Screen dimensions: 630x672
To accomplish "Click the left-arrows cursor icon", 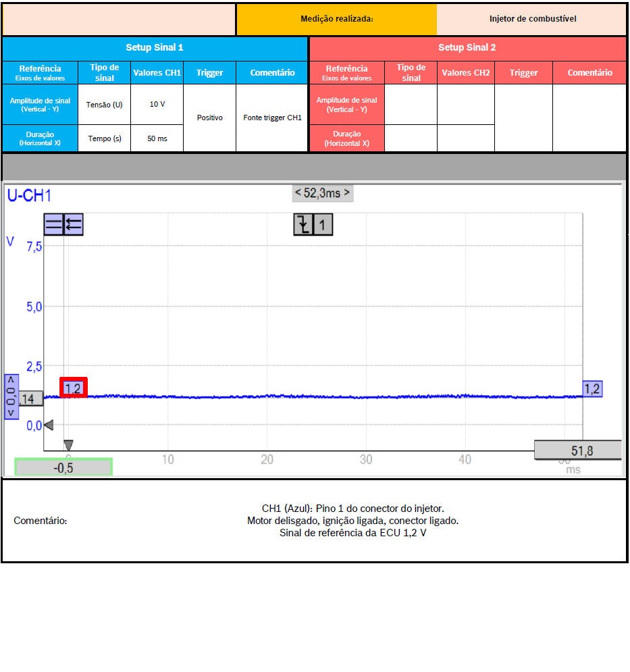I will tap(73, 224).
